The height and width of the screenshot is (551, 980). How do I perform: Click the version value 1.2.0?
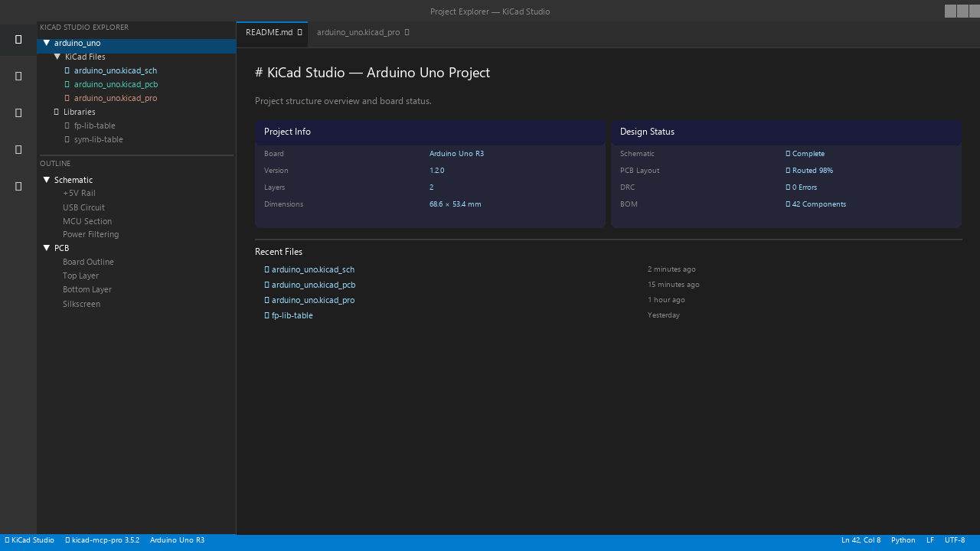pos(436,171)
